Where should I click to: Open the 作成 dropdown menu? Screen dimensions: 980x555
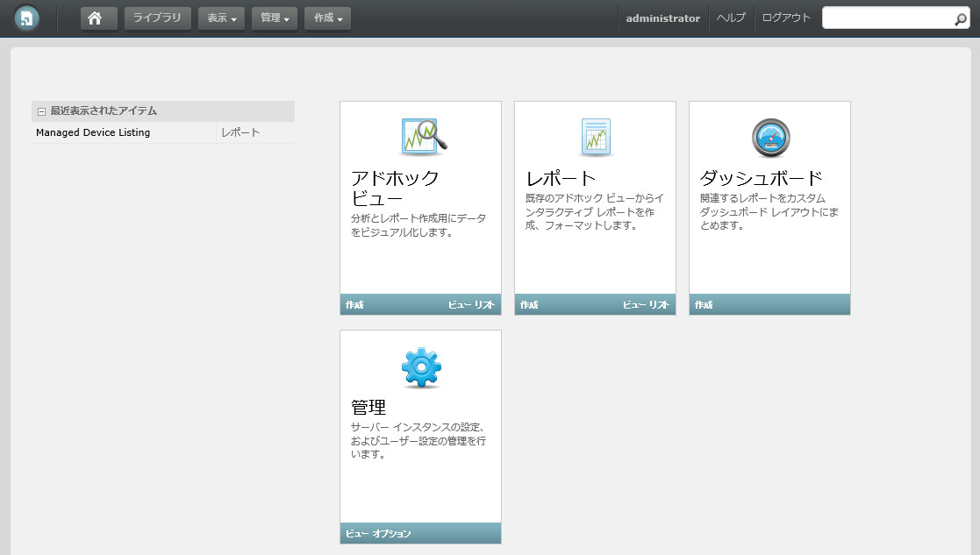327,18
